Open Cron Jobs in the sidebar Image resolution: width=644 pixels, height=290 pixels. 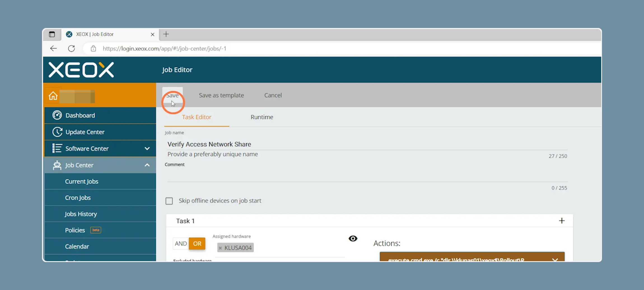[x=100, y=197]
